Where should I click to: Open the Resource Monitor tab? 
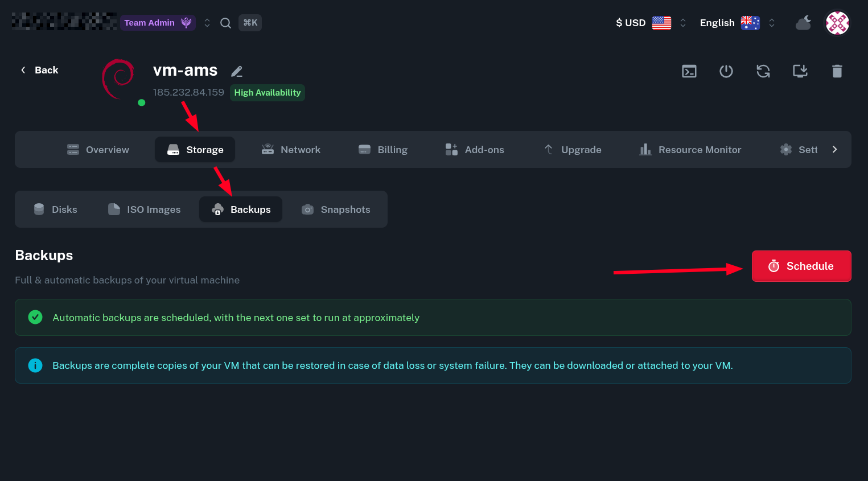coord(690,150)
